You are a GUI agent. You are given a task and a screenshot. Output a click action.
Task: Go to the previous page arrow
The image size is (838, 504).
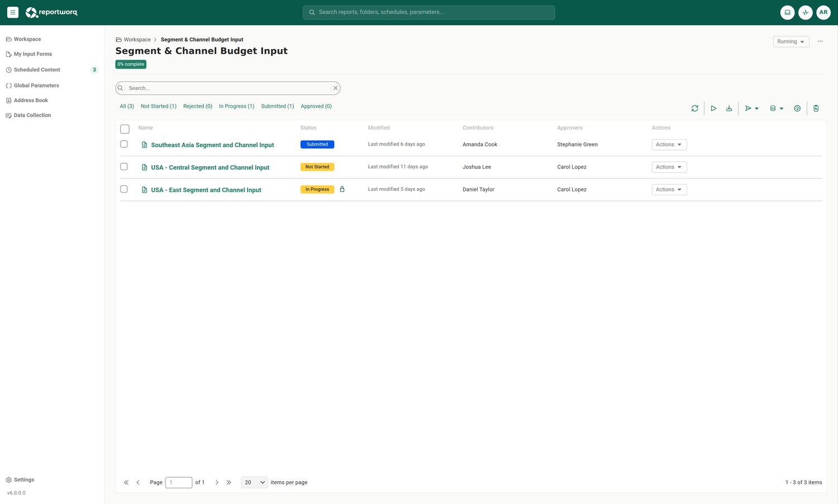pos(138,482)
